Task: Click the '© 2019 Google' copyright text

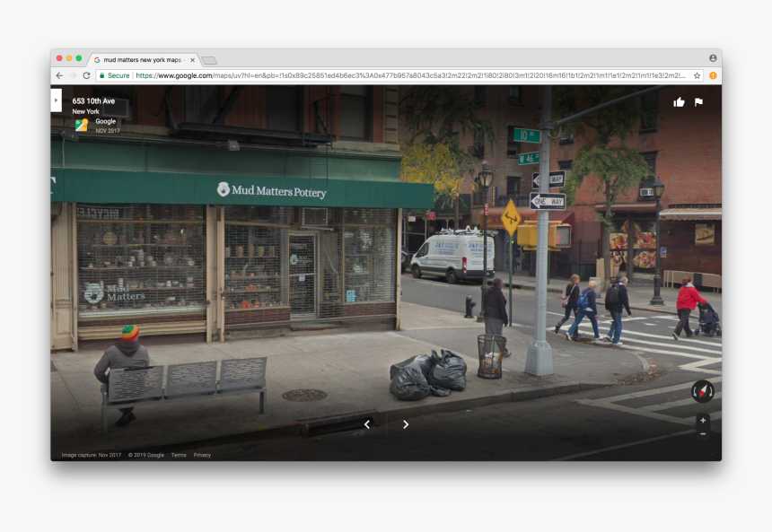Action: [x=146, y=455]
